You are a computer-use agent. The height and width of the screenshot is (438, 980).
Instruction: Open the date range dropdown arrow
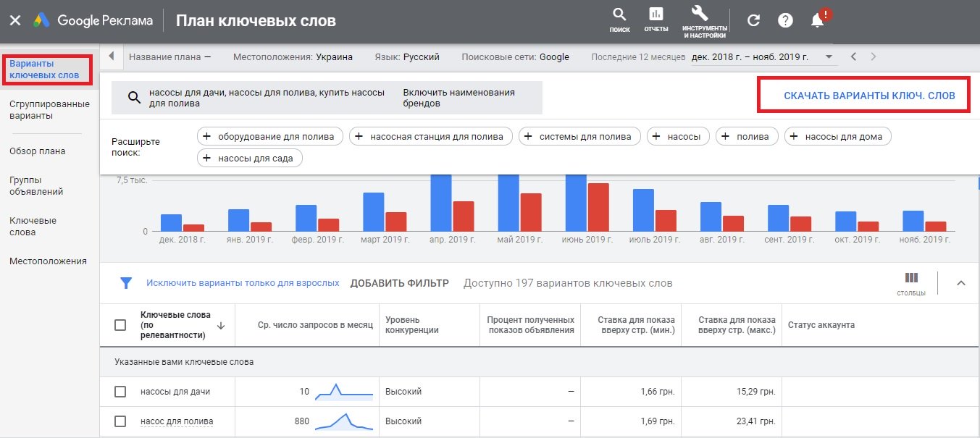(829, 56)
